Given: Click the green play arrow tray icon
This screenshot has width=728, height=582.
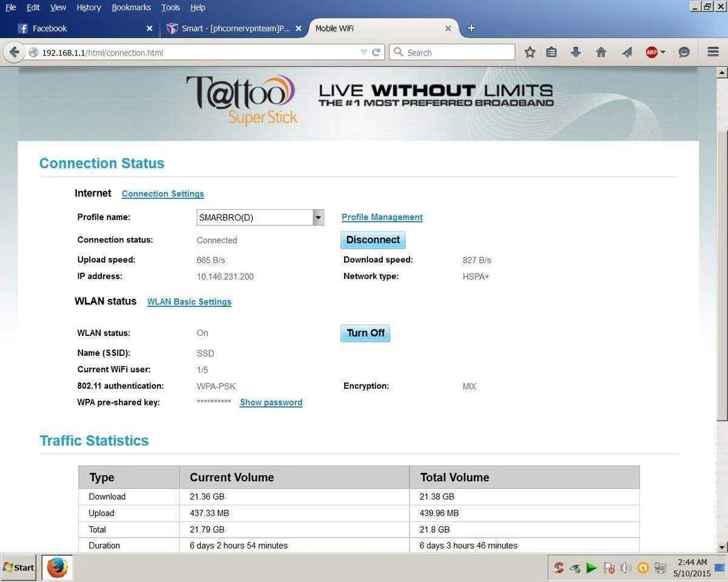Looking at the screenshot, I should point(591,568).
